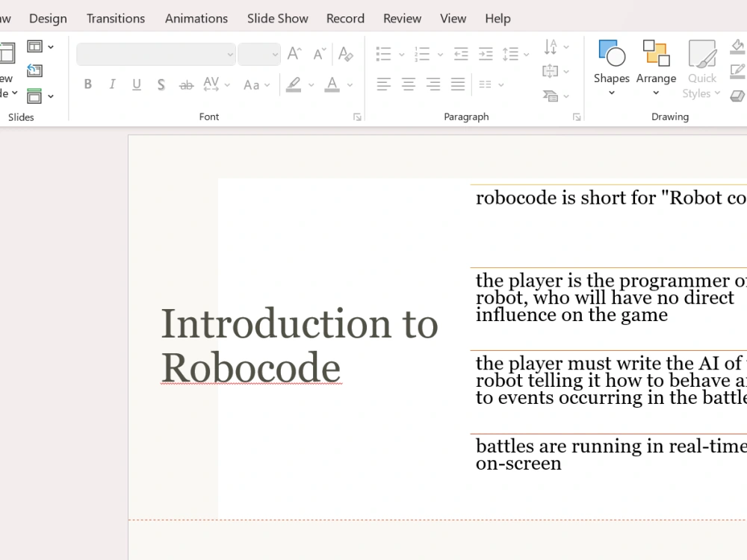Screen dimensions: 747x560
Task: Center the text
Action: point(409,84)
